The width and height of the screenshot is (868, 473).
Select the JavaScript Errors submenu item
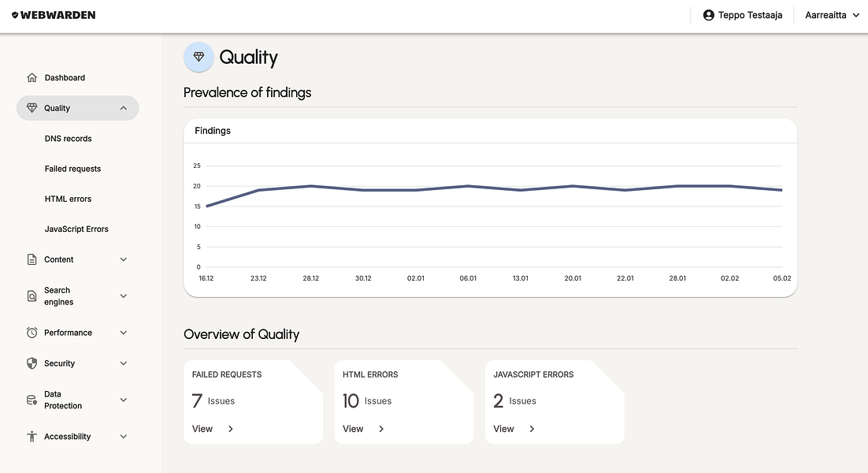76,229
